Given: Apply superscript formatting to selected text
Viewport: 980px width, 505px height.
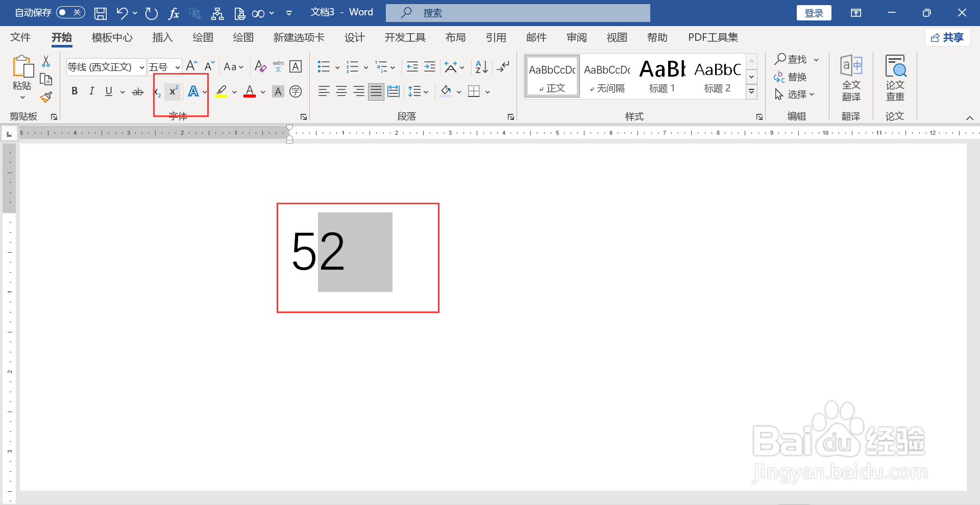Looking at the screenshot, I should [173, 91].
